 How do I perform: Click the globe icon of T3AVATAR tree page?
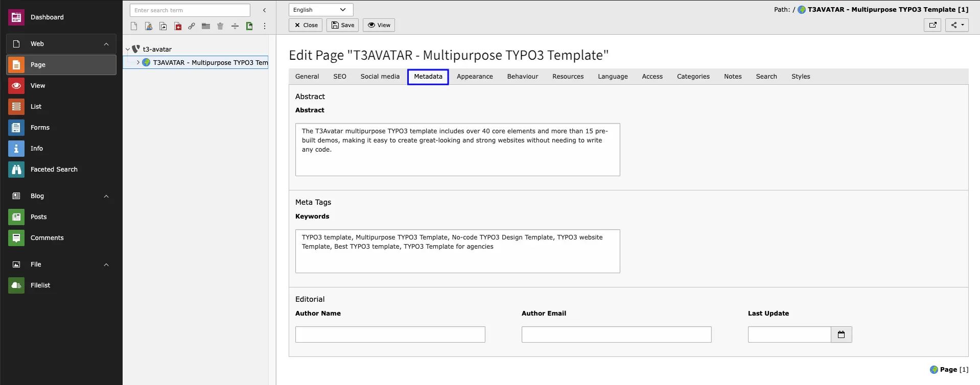pos(146,62)
